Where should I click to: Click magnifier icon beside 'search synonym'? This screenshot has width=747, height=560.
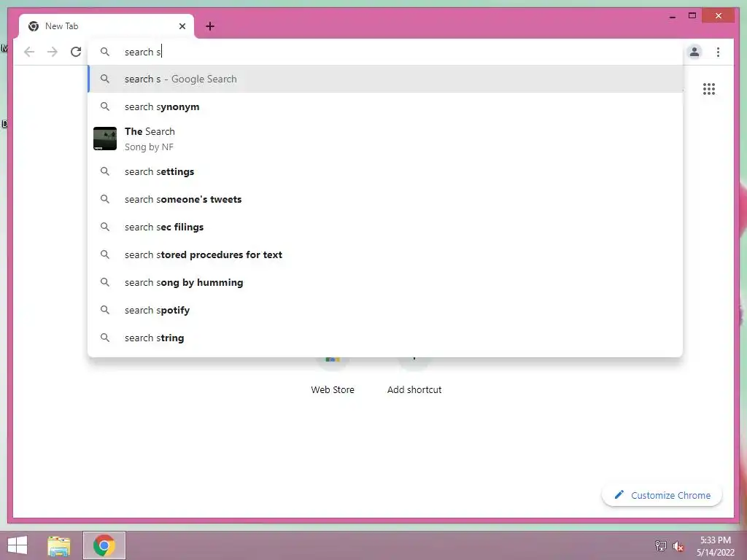[105, 106]
